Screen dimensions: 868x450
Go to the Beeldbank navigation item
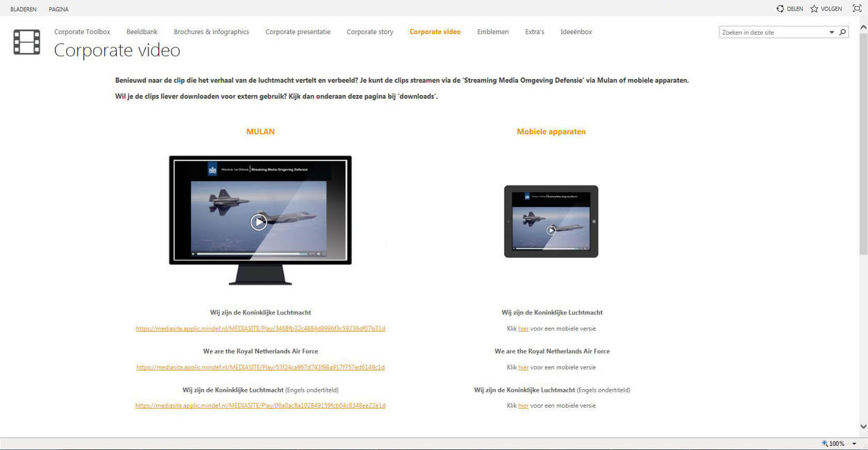pyautogui.click(x=142, y=32)
